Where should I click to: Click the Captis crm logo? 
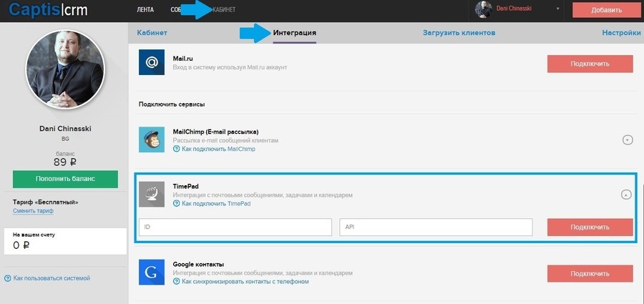pos(48,10)
